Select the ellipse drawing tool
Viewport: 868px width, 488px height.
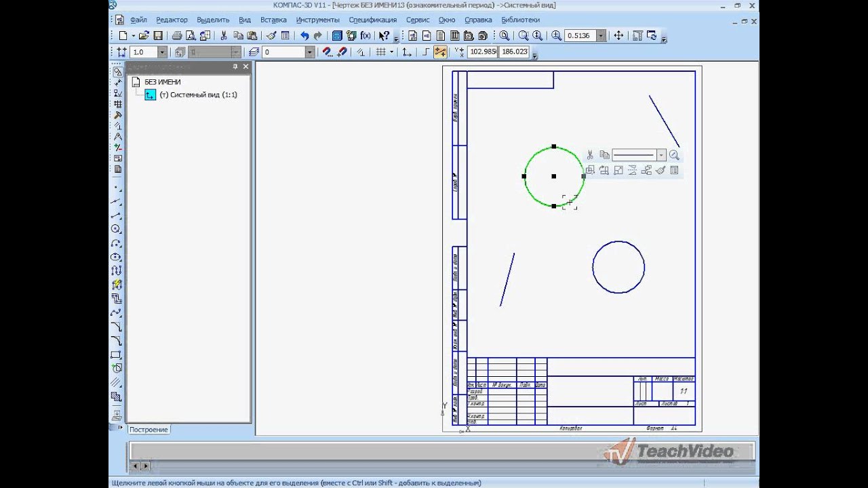click(x=117, y=257)
